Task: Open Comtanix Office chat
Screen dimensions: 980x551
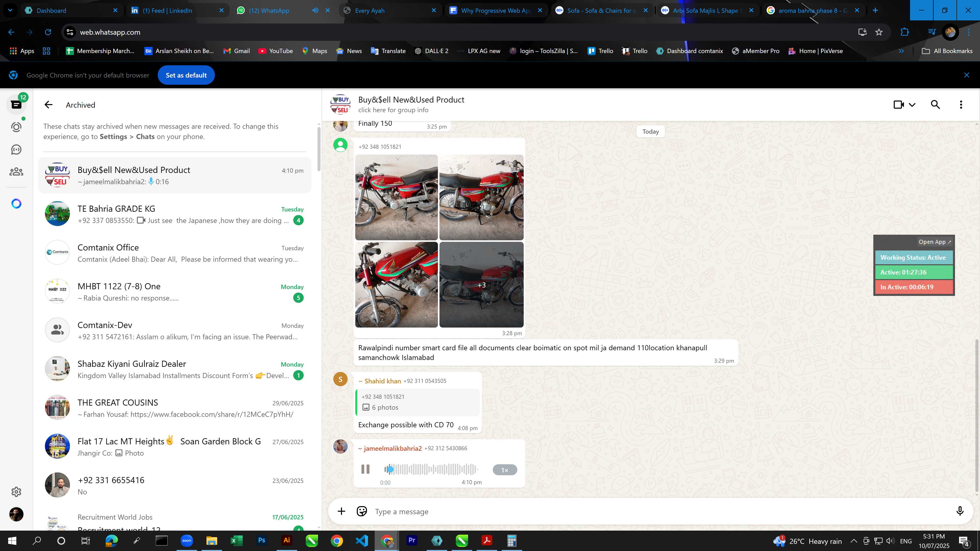Action: pyautogui.click(x=175, y=253)
